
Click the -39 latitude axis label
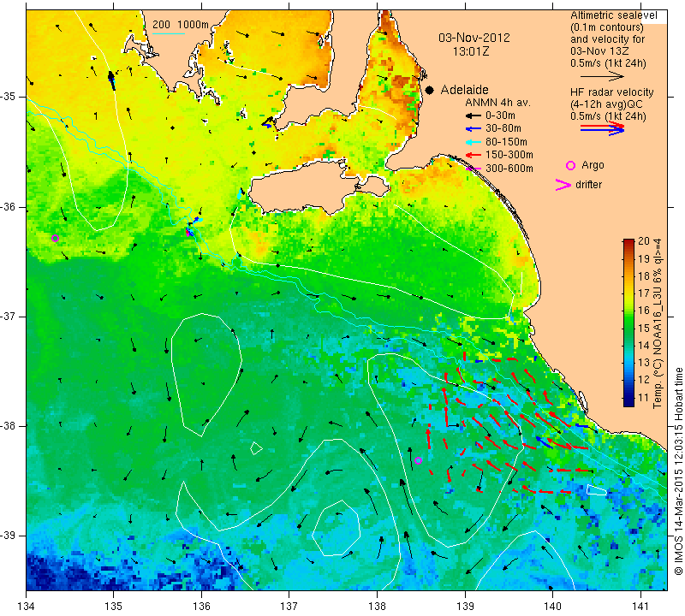tap(9, 536)
